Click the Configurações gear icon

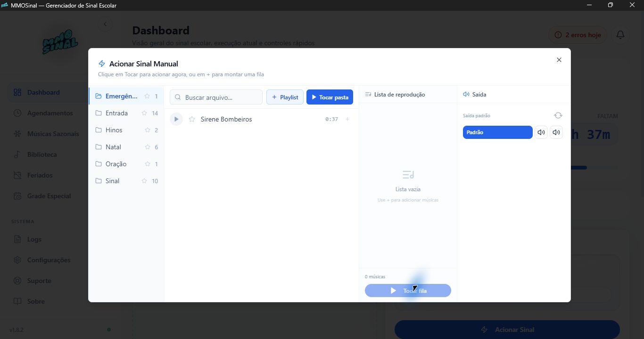coord(17,260)
